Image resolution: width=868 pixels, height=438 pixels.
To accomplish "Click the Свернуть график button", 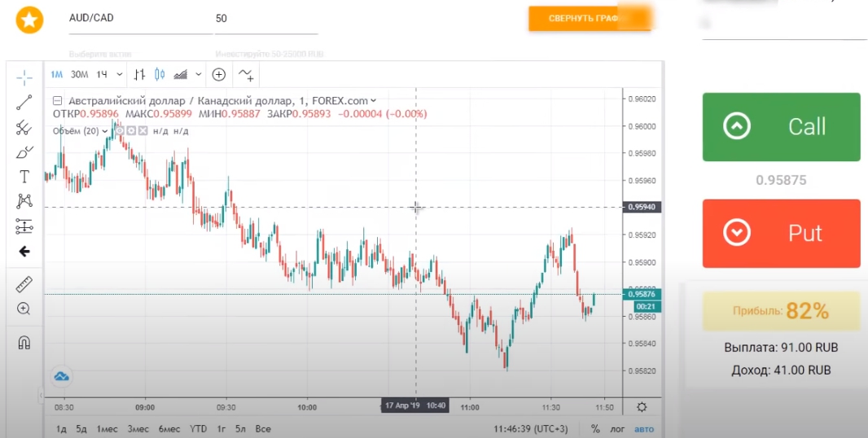I will pos(589,18).
